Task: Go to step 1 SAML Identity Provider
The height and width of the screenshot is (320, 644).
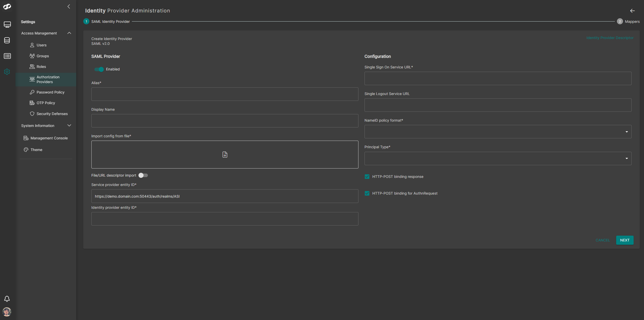Action: pyautogui.click(x=107, y=22)
